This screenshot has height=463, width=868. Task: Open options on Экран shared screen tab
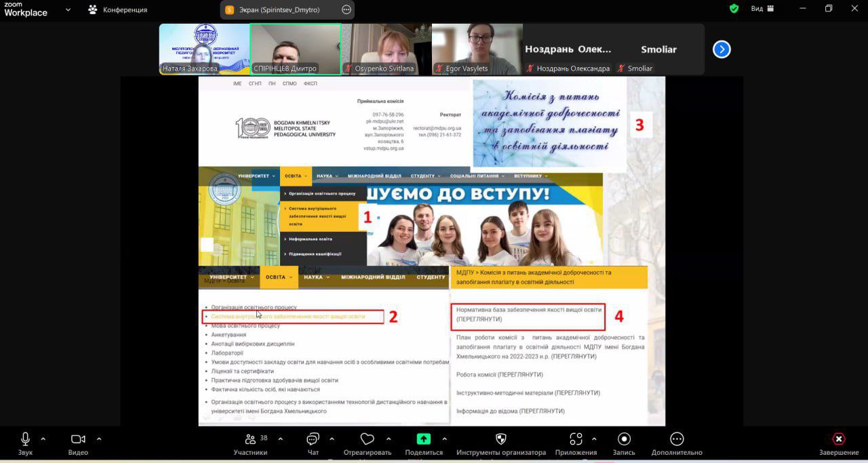click(347, 10)
